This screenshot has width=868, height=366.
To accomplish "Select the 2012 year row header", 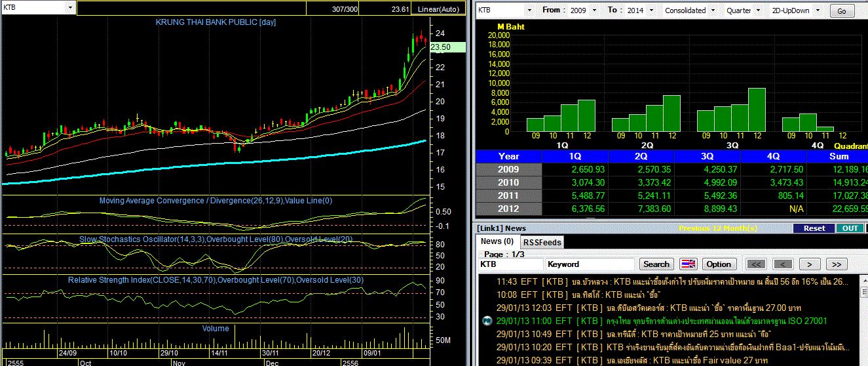I will pyautogui.click(x=509, y=209).
